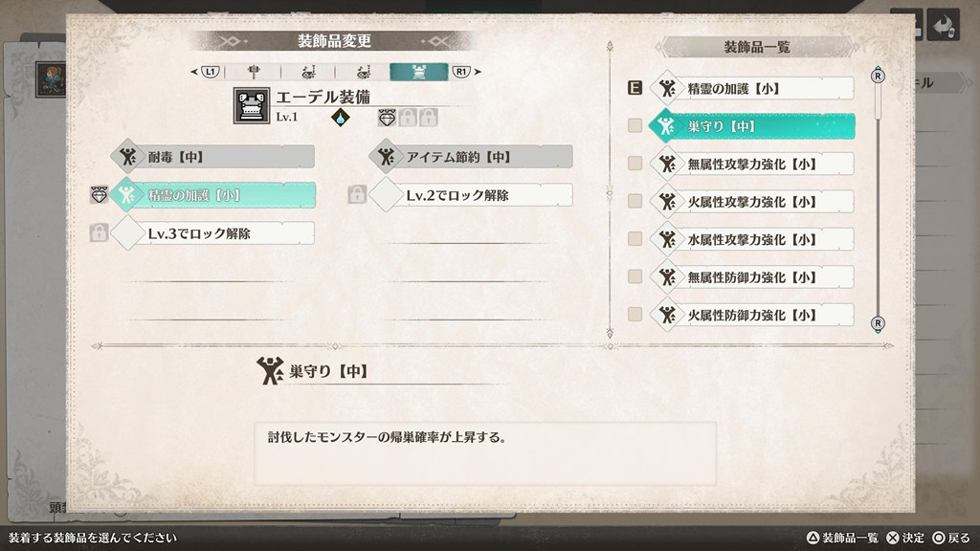980x551 pixels.
Task: Toggle checkbox next to 巣守り【中】
Action: [635, 125]
